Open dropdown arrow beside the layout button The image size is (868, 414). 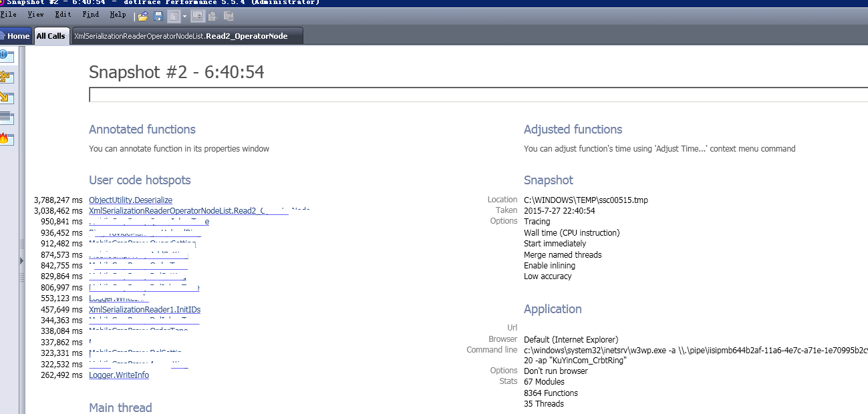click(x=184, y=15)
